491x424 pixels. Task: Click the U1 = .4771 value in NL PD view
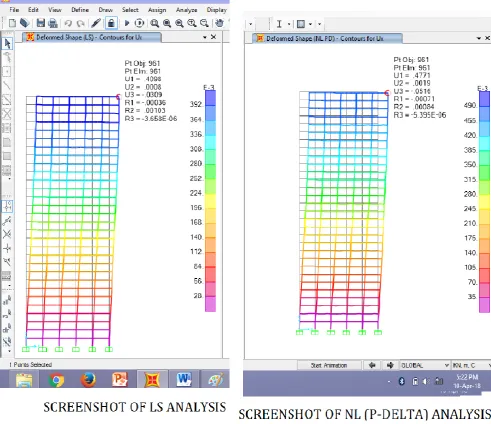[412, 75]
